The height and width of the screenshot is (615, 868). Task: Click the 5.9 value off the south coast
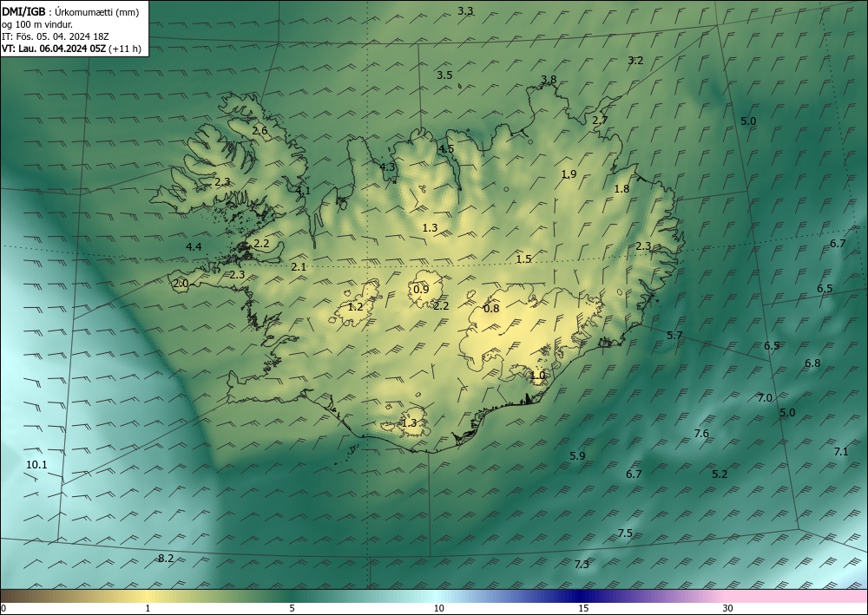point(577,455)
